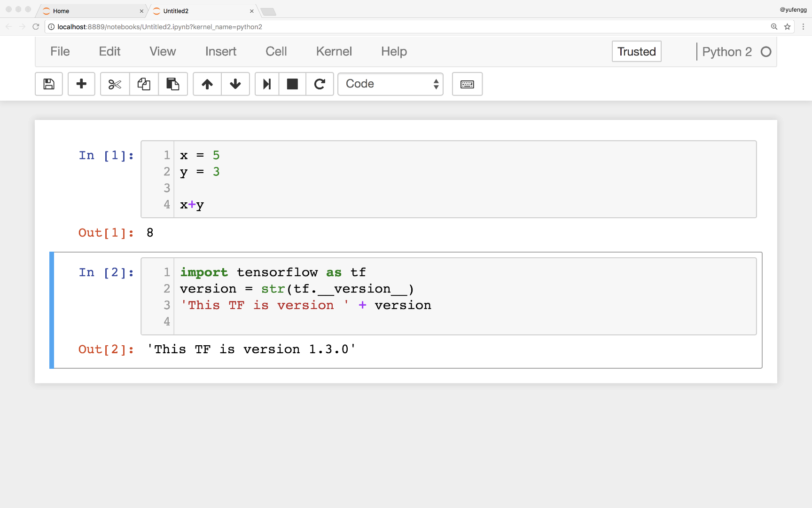
Task: Move the selected cell up
Action: point(207,84)
